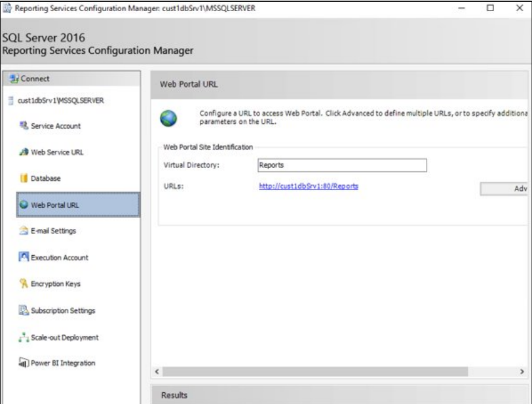The image size is (532, 404).
Task: Click the horizontal scrollbar left arrow
Action: click(x=157, y=371)
